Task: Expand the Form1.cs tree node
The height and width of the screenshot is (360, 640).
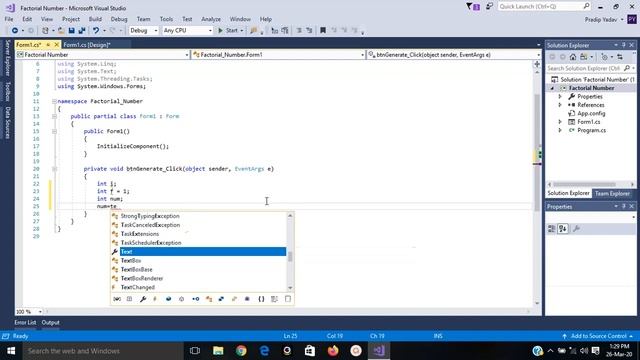Action: tap(560, 122)
